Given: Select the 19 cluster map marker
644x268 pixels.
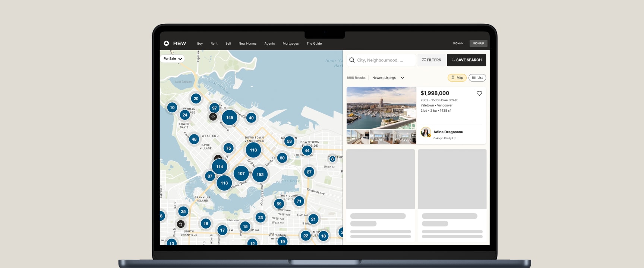Looking at the screenshot, I should point(282,242).
